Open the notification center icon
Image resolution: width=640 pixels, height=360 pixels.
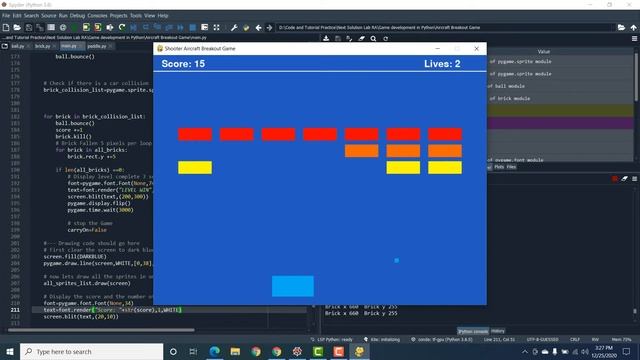click(627, 351)
